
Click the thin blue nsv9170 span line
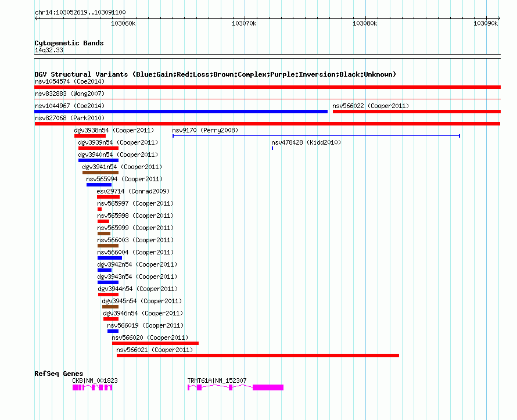(316, 136)
